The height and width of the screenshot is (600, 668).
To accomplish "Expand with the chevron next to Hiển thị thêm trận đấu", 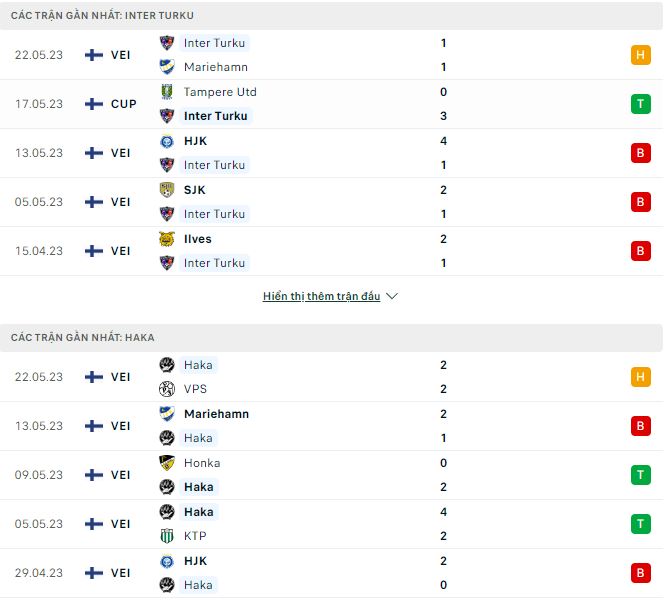I will click(x=392, y=297).
